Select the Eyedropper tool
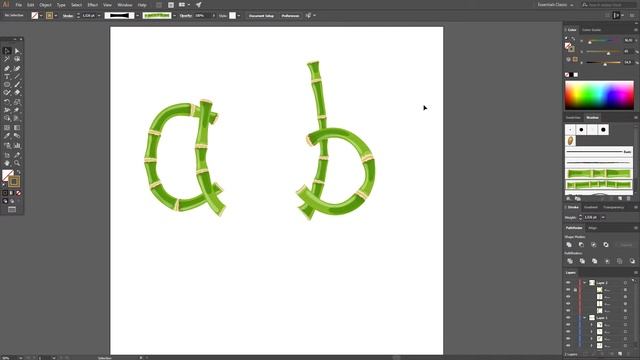The image size is (640, 360). (7, 136)
